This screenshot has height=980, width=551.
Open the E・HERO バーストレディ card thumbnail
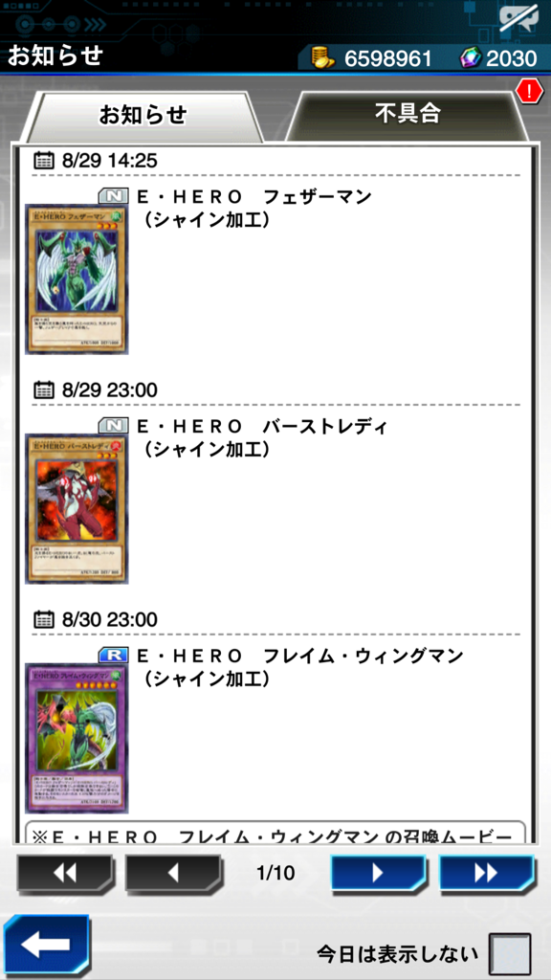pos(77,509)
